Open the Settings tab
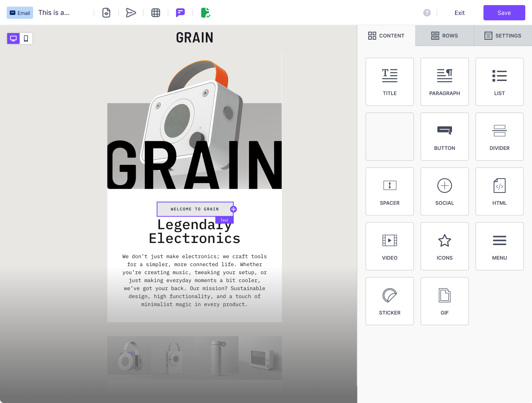Image resolution: width=532 pixels, height=403 pixels. point(503,36)
